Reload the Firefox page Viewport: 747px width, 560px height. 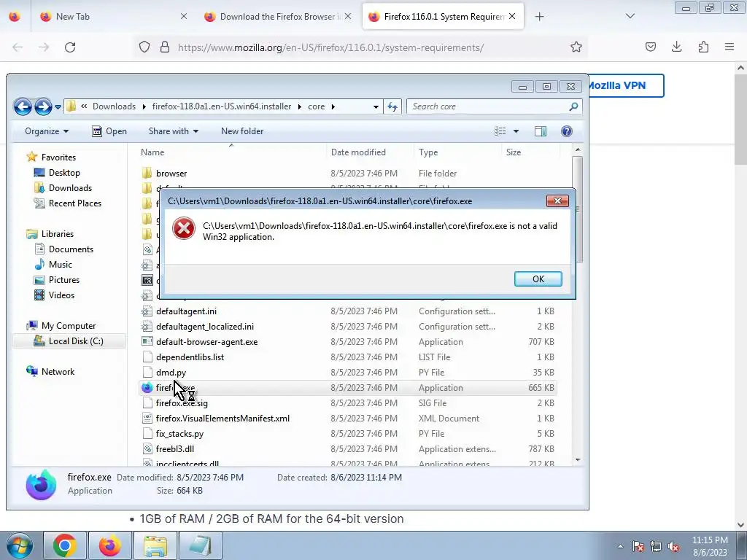pyautogui.click(x=70, y=47)
